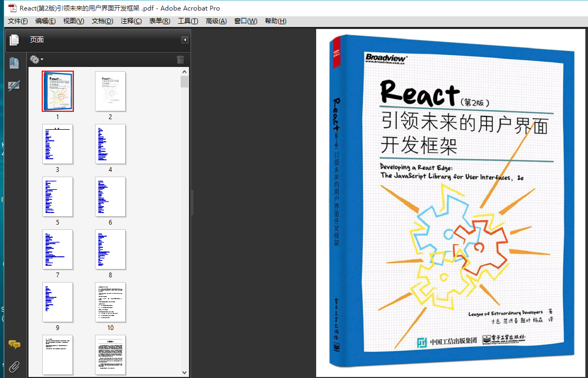Select page 5 thumbnail
Image resolution: width=588 pixels, height=378 pixels.
coord(58,197)
